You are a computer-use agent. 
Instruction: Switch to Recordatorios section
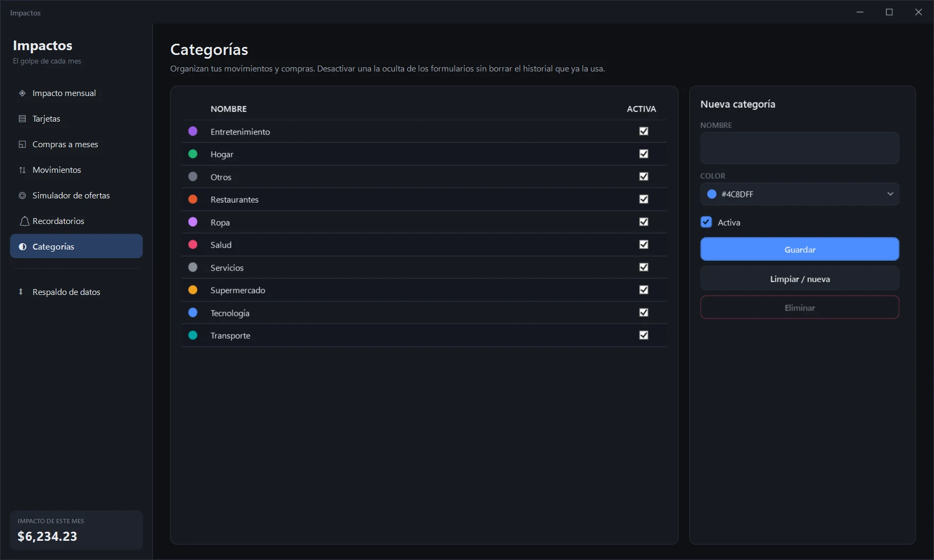[76, 221]
